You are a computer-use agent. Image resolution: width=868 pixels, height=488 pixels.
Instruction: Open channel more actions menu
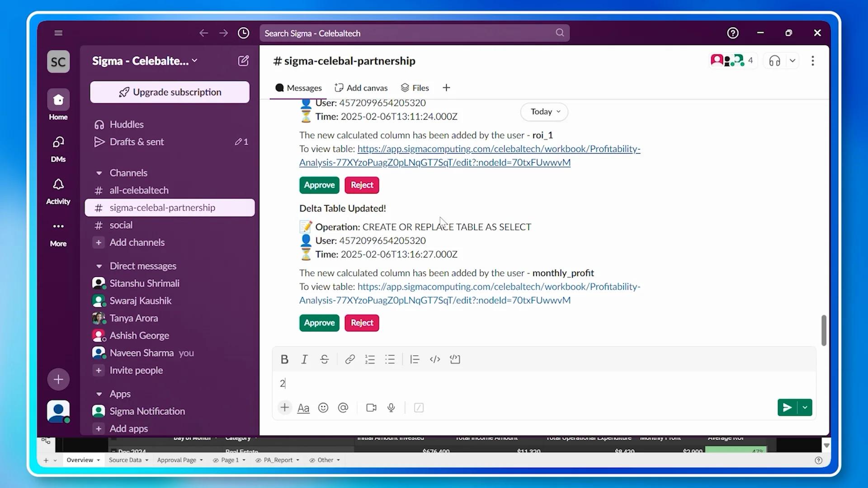point(813,61)
